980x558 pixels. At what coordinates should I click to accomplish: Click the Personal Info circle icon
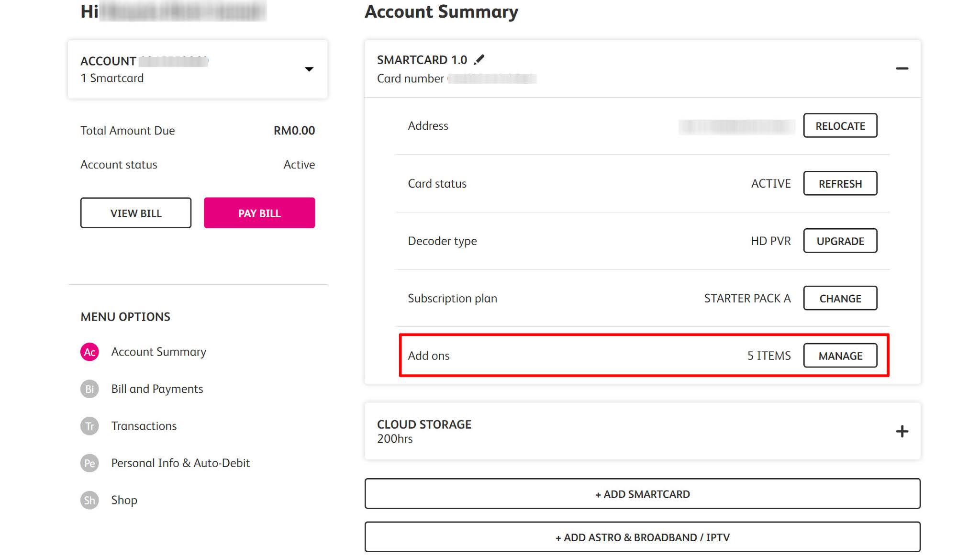tap(89, 463)
